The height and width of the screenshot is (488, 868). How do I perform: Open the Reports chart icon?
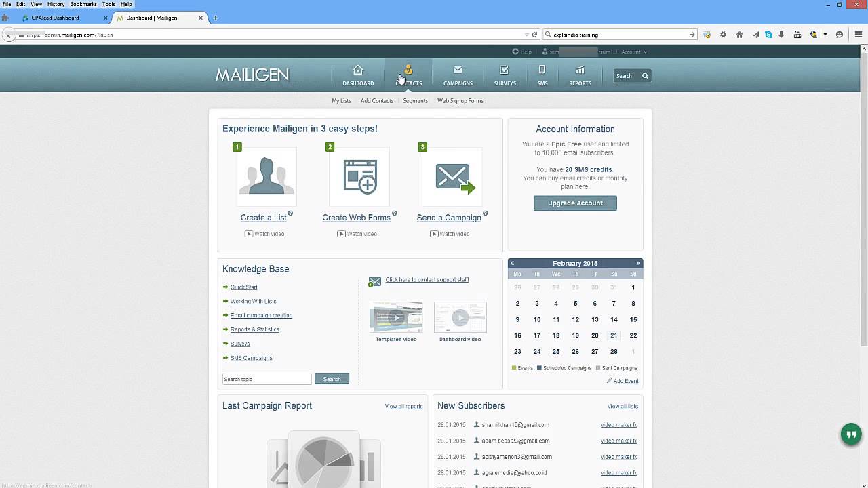pyautogui.click(x=580, y=69)
